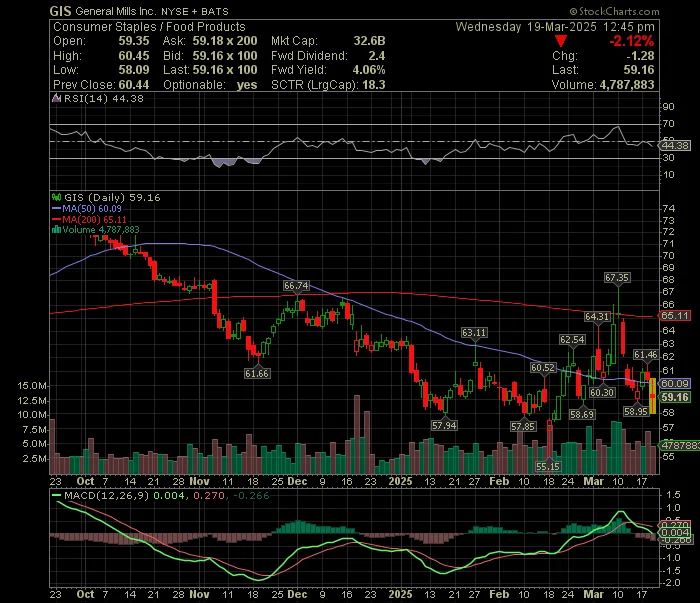Click the 15.0M volume scale label
The width and height of the screenshot is (700, 603).
click(x=32, y=386)
